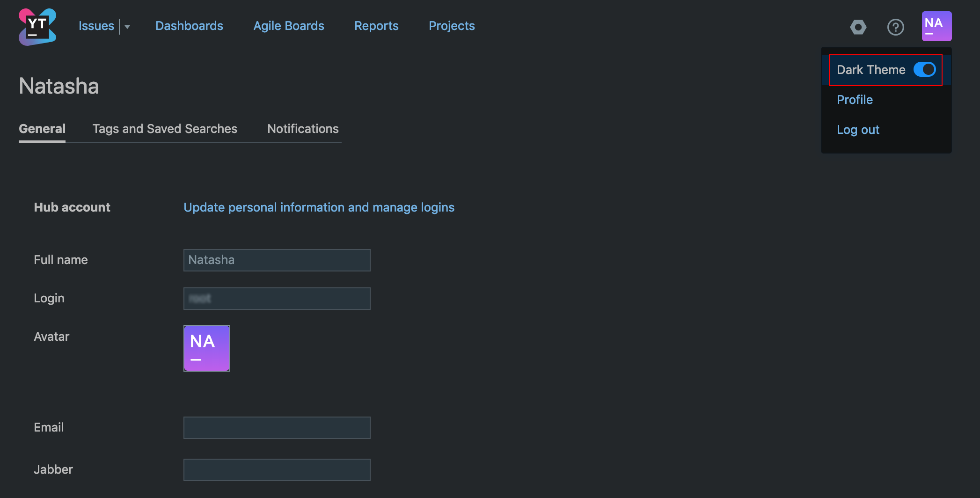Open the Projects page
Screen dimensions: 980x498
[452, 26]
